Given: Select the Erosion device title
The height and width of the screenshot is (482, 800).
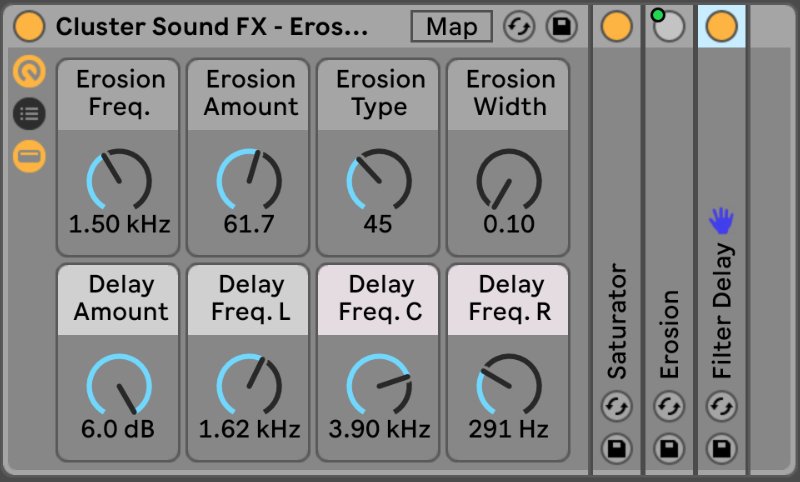Looking at the screenshot, I should point(669,334).
